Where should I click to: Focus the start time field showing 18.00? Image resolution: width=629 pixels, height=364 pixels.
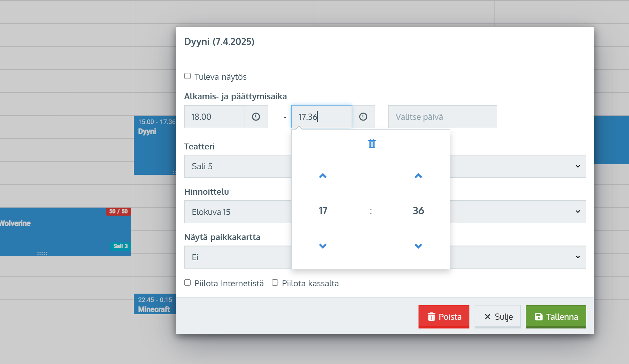(x=214, y=117)
